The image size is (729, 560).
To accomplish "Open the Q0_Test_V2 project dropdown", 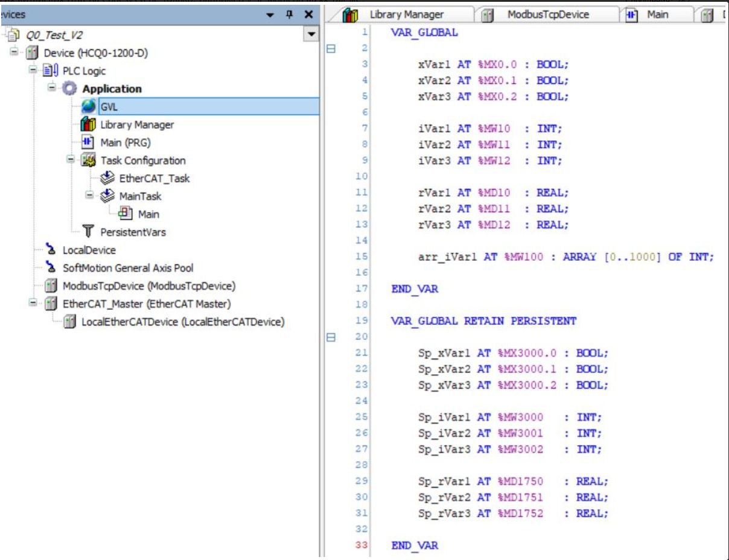I will coord(311,34).
